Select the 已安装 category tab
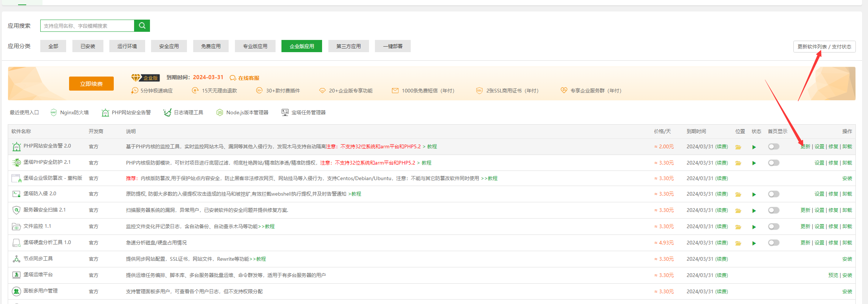Image resolution: width=868 pixels, height=304 pixels. (x=88, y=46)
